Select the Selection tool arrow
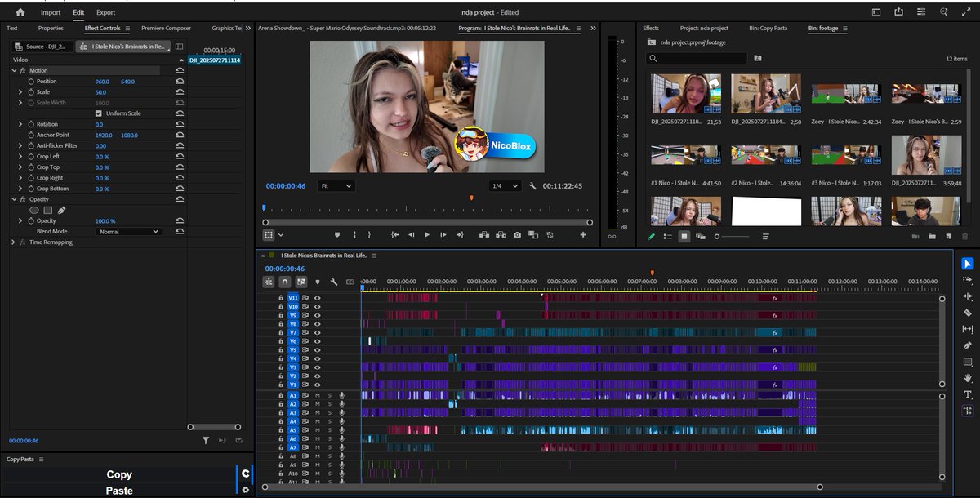980x498 pixels. pos(968,263)
